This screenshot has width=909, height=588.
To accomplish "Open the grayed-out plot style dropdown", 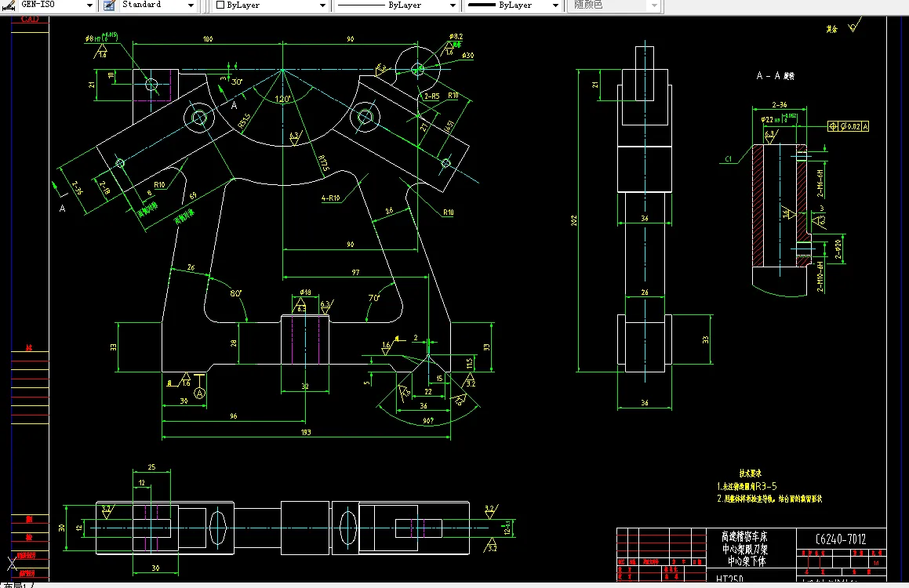I will coord(654,5).
